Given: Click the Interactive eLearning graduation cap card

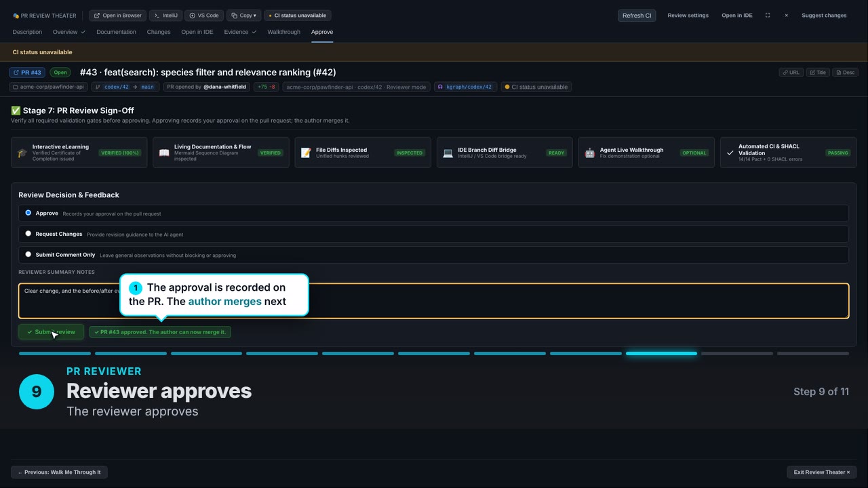Looking at the screenshot, I should coord(79,152).
